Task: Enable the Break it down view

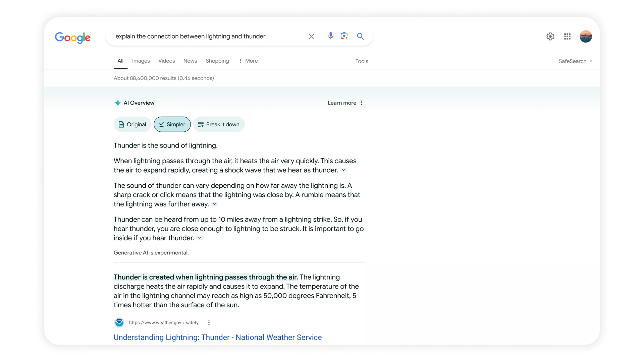Action: [219, 124]
